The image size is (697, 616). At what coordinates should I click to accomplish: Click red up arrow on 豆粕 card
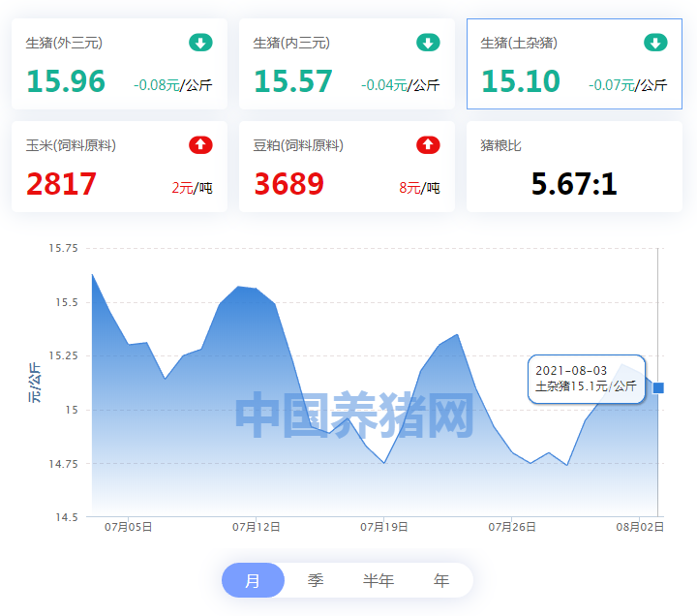point(428,145)
